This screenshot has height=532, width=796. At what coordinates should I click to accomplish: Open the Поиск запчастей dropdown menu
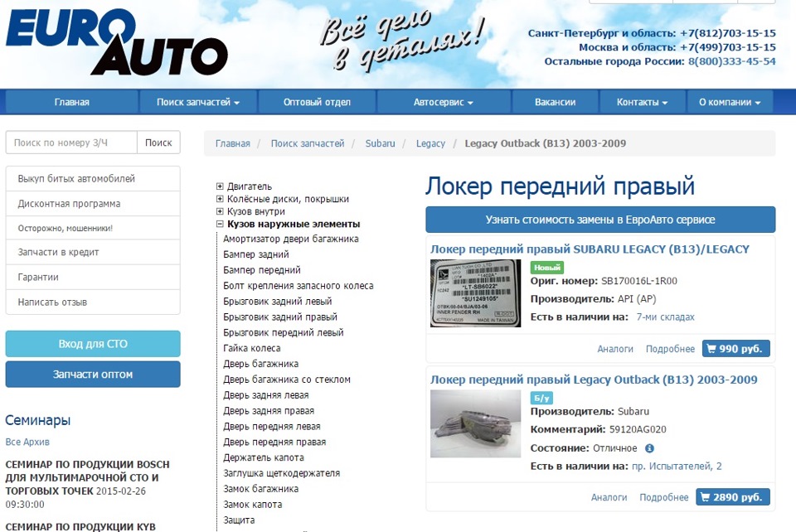[x=198, y=102]
